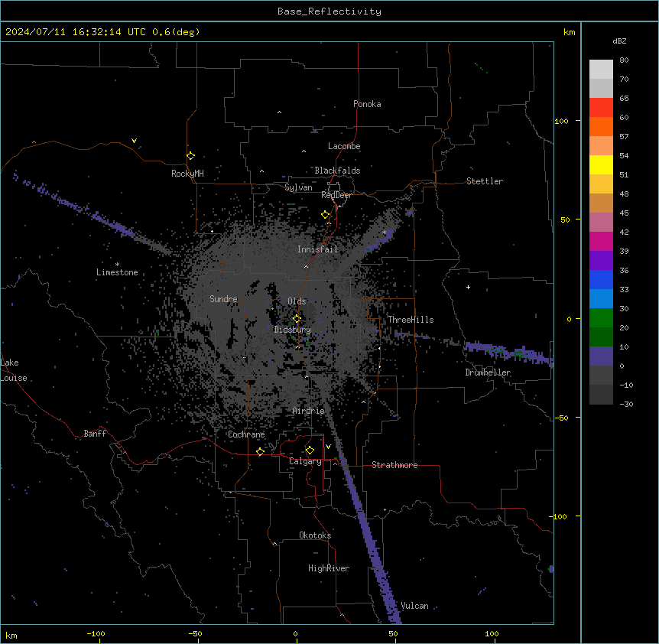Click the yellow diamond marker near RockyMH
The height and width of the screenshot is (644, 659).
point(190,156)
